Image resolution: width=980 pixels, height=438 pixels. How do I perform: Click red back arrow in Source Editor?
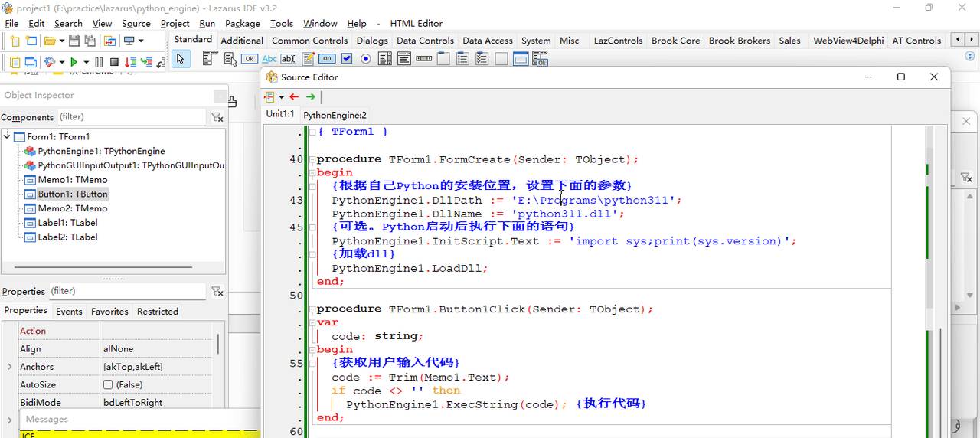(294, 97)
